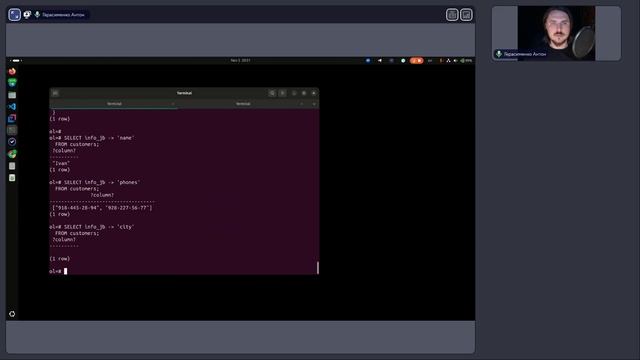640x360 pixels.
Task: Open the Telegram tray icon in the top bar
Action: pyautogui.click(x=380, y=60)
